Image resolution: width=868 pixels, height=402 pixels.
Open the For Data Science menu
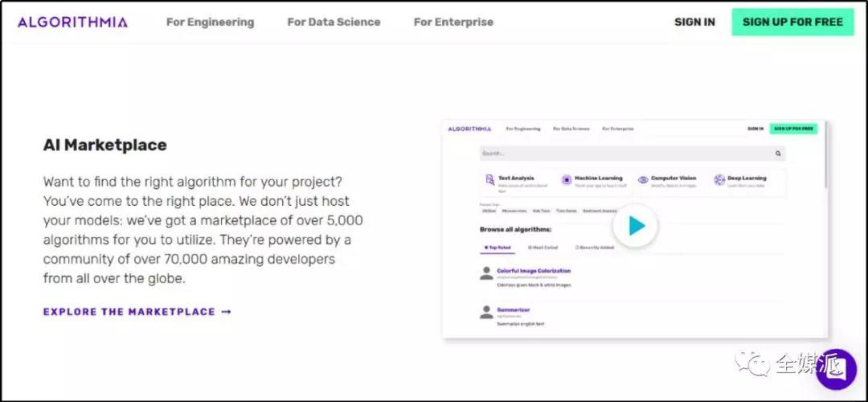point(334,22)
